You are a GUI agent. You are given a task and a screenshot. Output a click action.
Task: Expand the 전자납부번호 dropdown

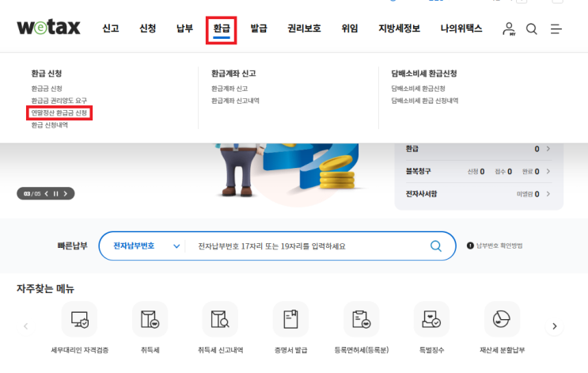pyautogui.click(x=176, y=246)
